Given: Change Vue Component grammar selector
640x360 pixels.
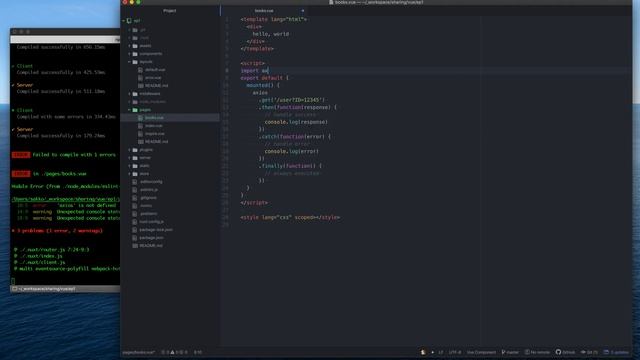Looking at the screenshot, I should pyautogui.click(x=481, y=352).
